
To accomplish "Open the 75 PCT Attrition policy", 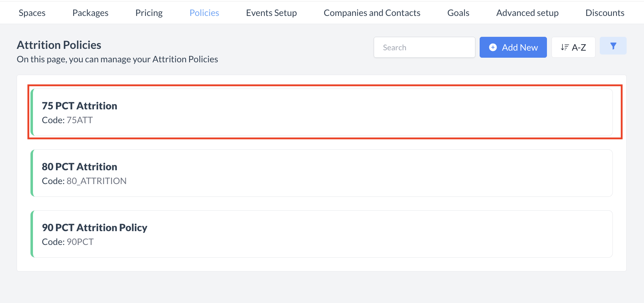I will [322, 112].
